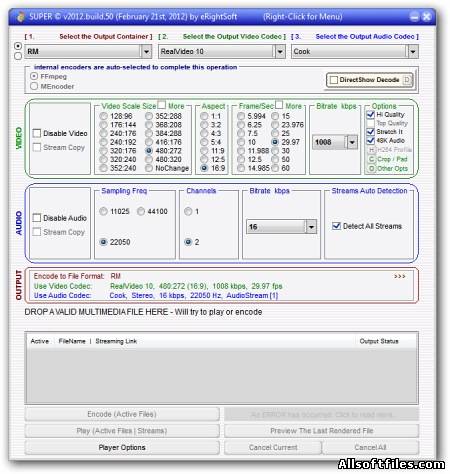Open the Audio Codec dropdown showing Cook
The image size is (450, 474).
[x=413, y=52]
